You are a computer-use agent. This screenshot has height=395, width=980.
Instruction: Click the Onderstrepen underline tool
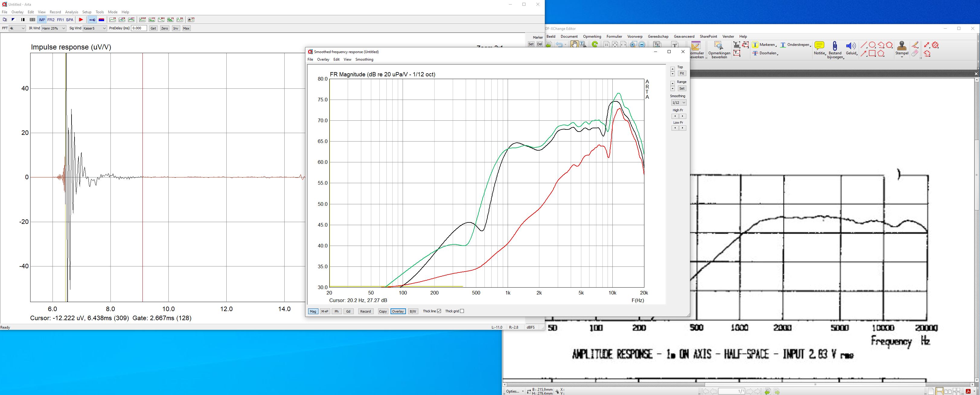796,45
